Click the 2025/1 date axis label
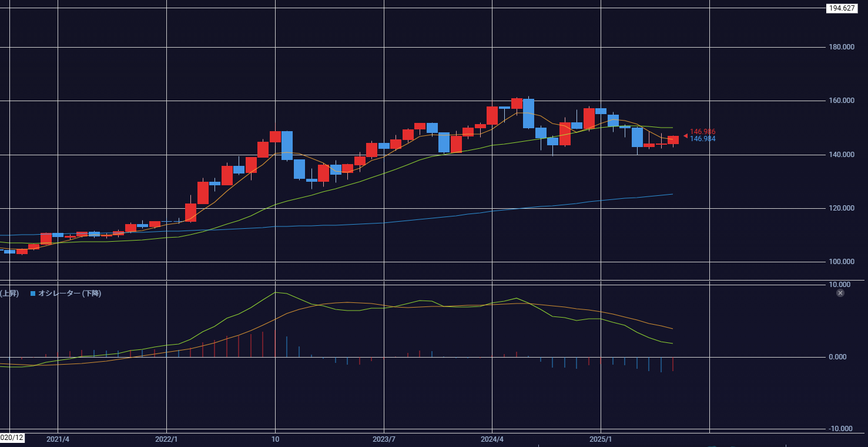Viewport: 868px width, 447px height. tap(601, 439)
